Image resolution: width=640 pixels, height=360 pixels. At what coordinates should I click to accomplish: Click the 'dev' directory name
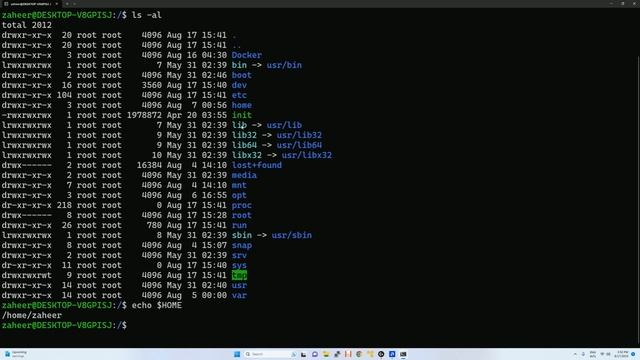[239, 85]
